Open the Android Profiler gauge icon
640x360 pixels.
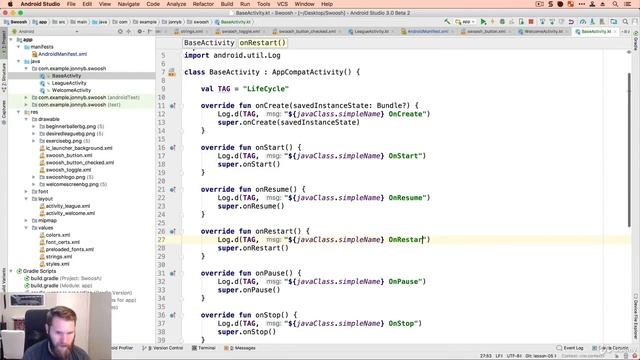pyautogui.click(x=582, y=22)
